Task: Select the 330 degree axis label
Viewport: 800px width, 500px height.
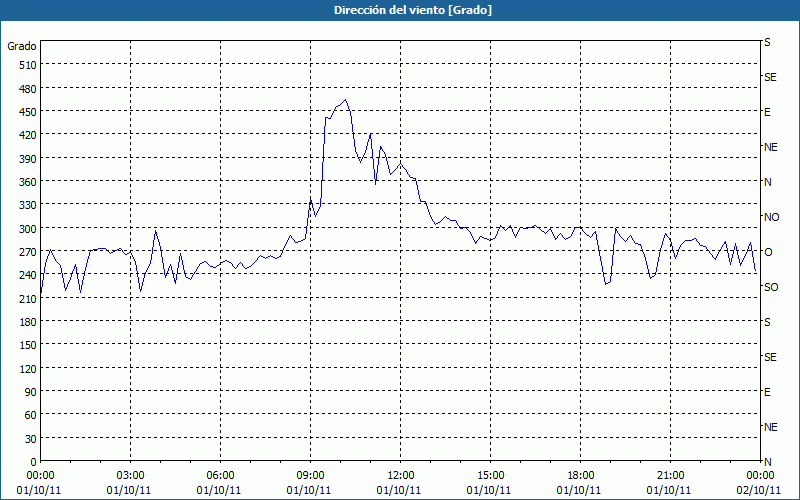Action: (28, 205)
